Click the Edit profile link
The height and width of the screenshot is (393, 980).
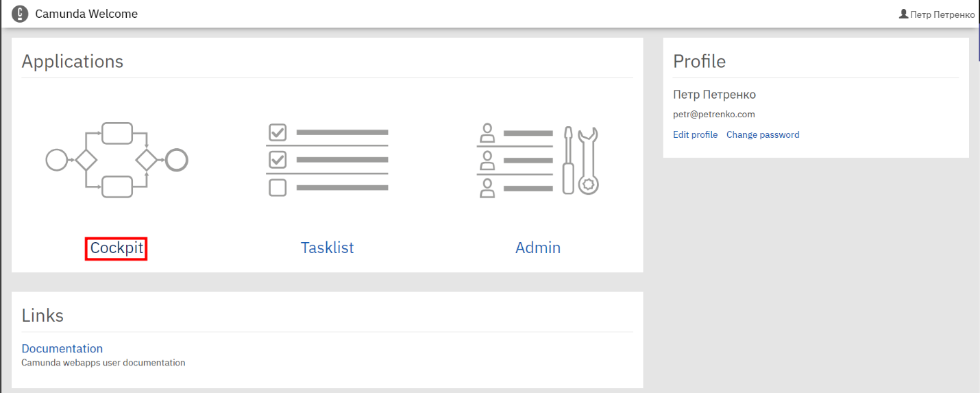coord(695,134)
